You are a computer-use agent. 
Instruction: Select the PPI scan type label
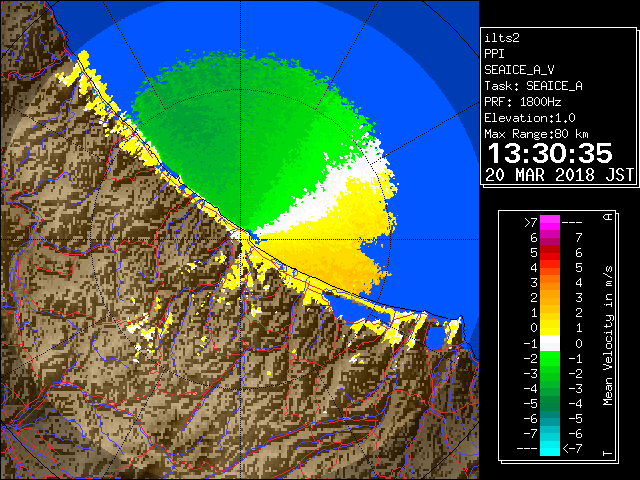[494, 54]
